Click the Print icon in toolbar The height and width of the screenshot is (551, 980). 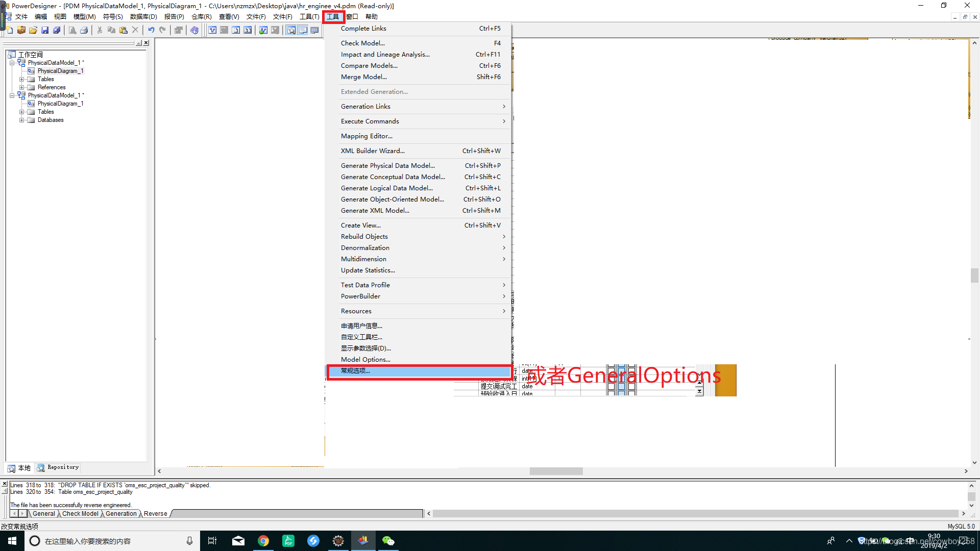(x=84, y=30)
